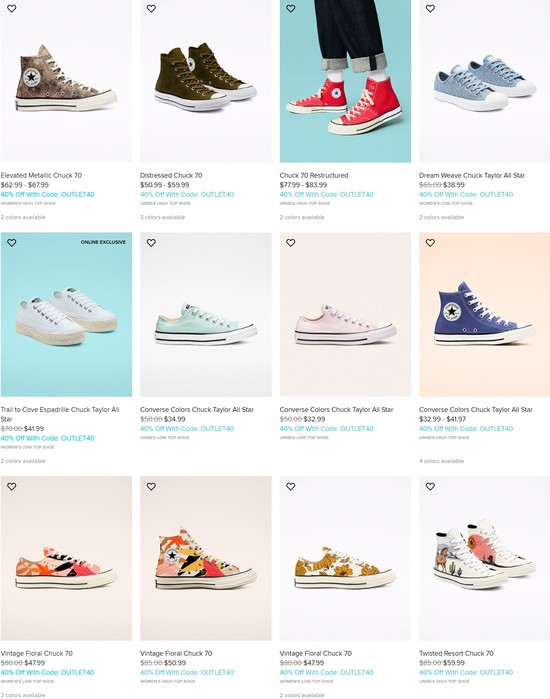Favorite the blue Converse Colors high top
This screenshot has width=550, height=699.
coord(430,243)
